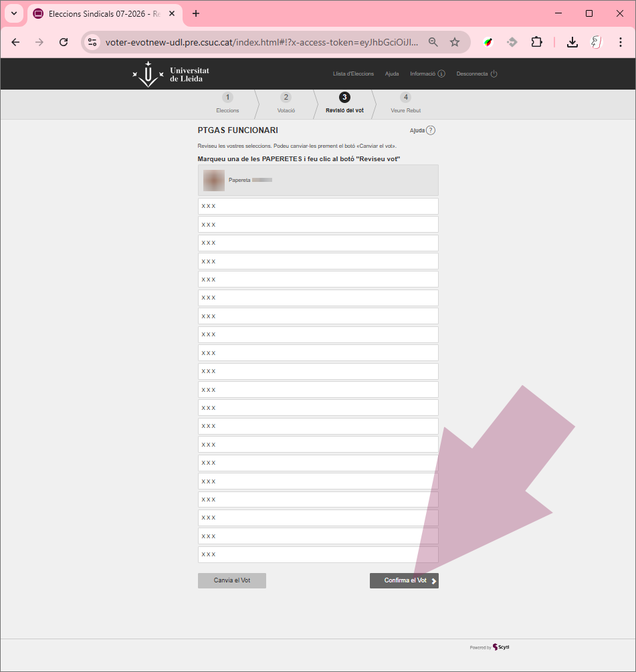Open Ajuda in the top navigation
The image size is (636, 672).
pos(392,74)
